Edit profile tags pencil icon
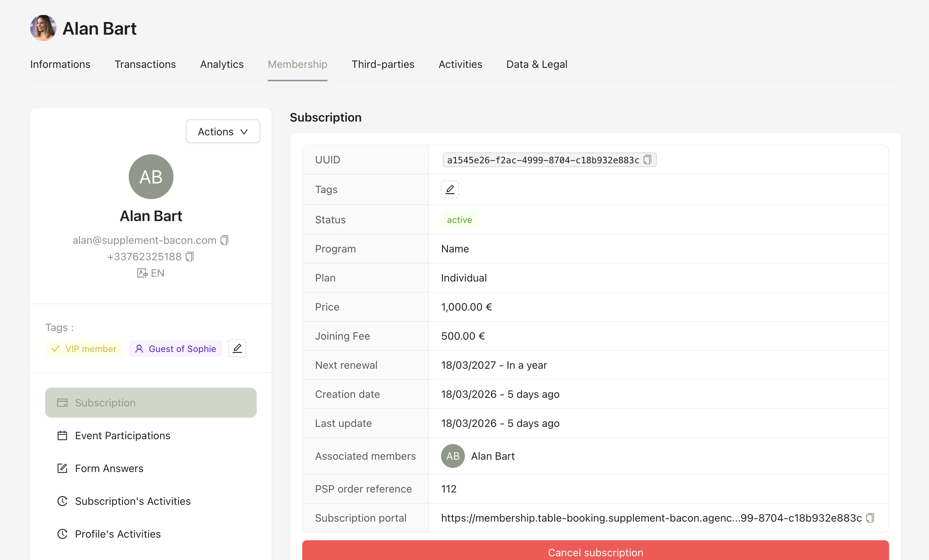The image size is (929, 560). tap(237, 348)
